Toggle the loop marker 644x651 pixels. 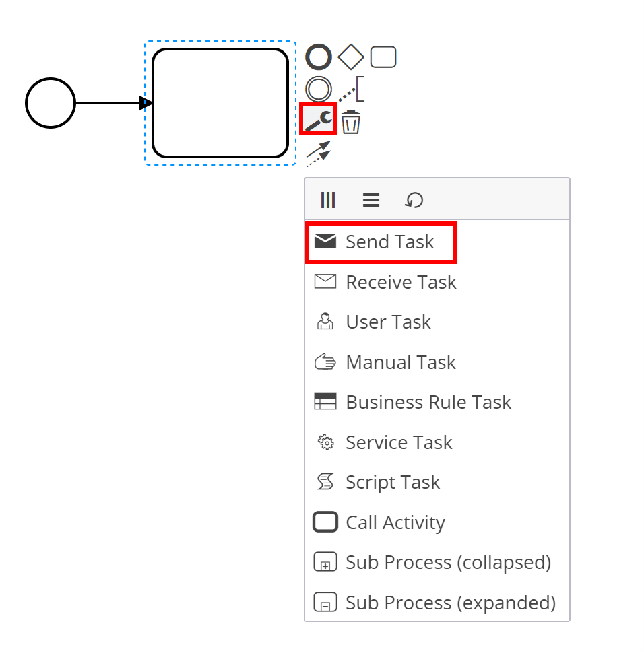414,200
